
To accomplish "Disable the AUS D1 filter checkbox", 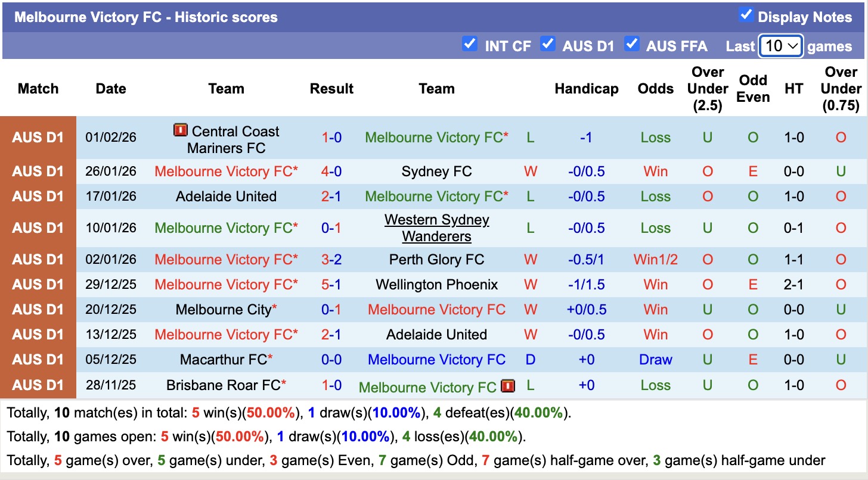I will coord(548,43).
